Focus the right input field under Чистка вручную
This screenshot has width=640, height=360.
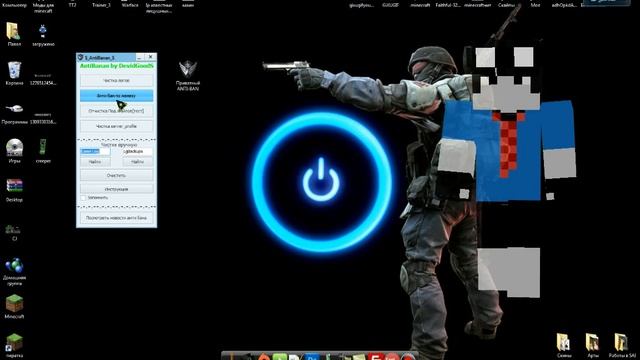click(x=138, y=151)
